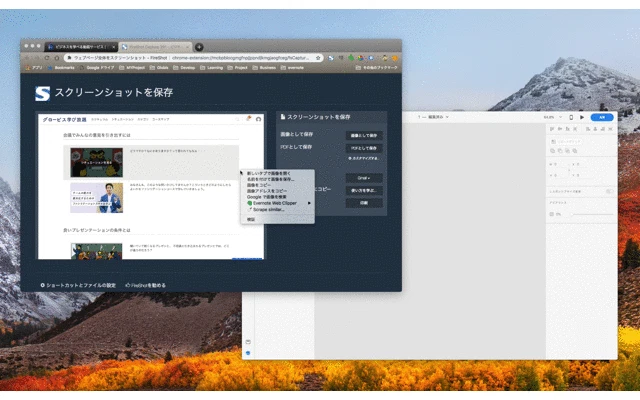640x400 pixels.
Task: Bookmark this page with the star icon
Action: pos(318,58)
